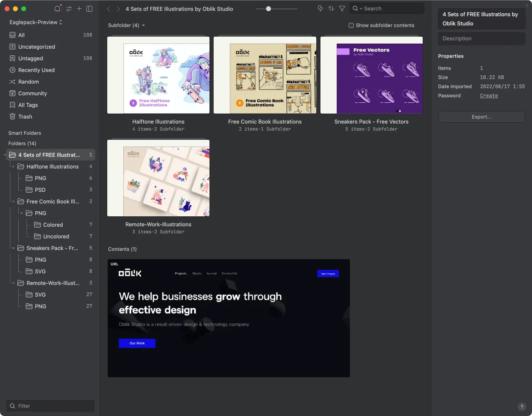Open the Community icon in sidebar
The height and width of the screenshot is (416, 532).
(x=12, y=93)
